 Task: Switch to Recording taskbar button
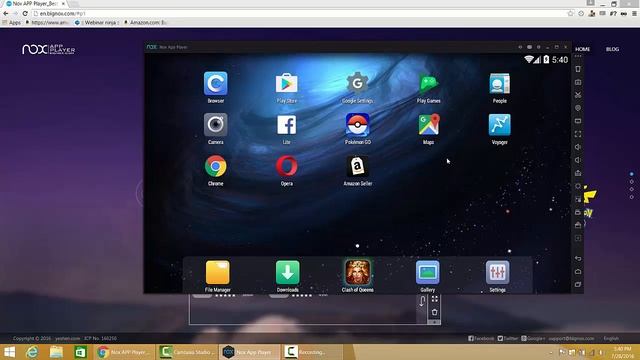click(x=312, y=352)
